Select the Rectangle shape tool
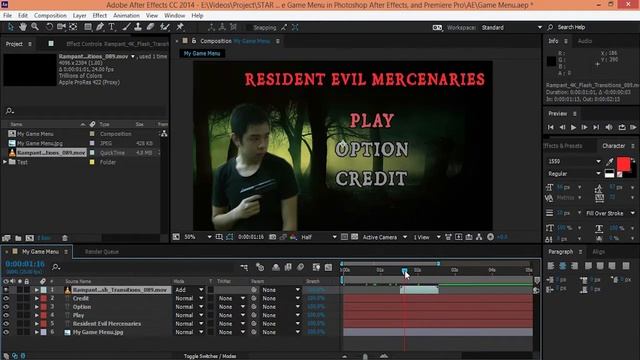This screenshot has height=360, width=640. tap(88, 27)
